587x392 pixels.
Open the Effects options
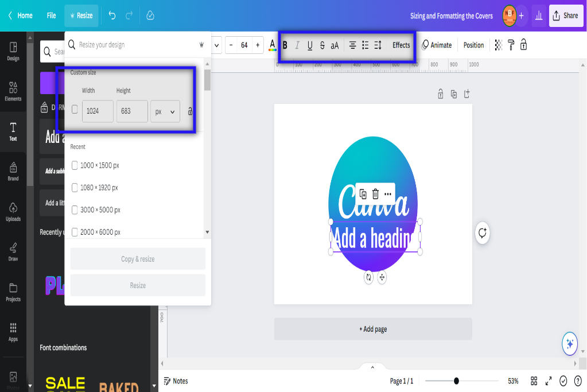[x=401, y=45]
